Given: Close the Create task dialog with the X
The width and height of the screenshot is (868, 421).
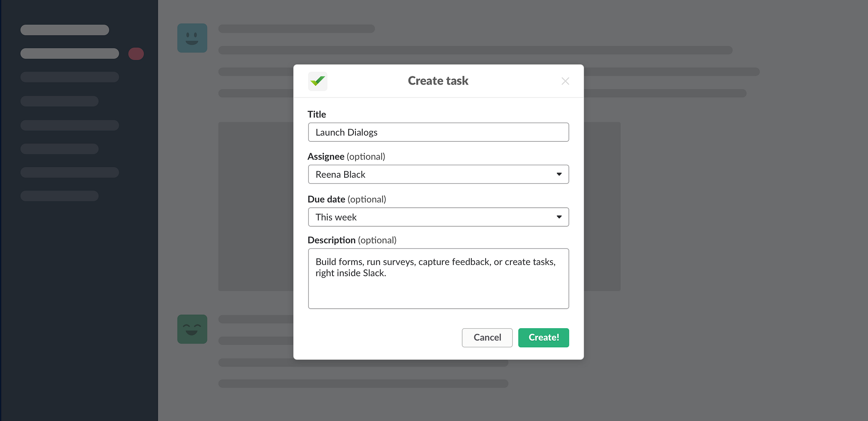Looking at the screenshot, I should (565, 81).
